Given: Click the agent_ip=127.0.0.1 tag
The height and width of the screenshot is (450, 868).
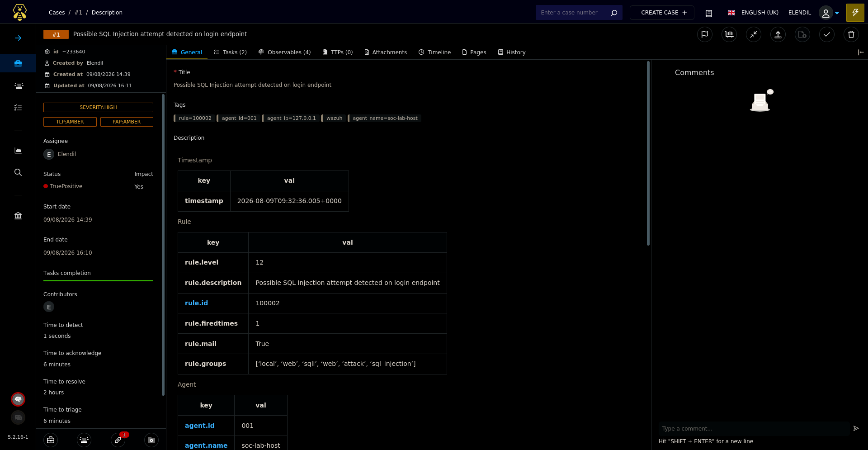Looking at the screenshot, I should (x=291, y=118).
